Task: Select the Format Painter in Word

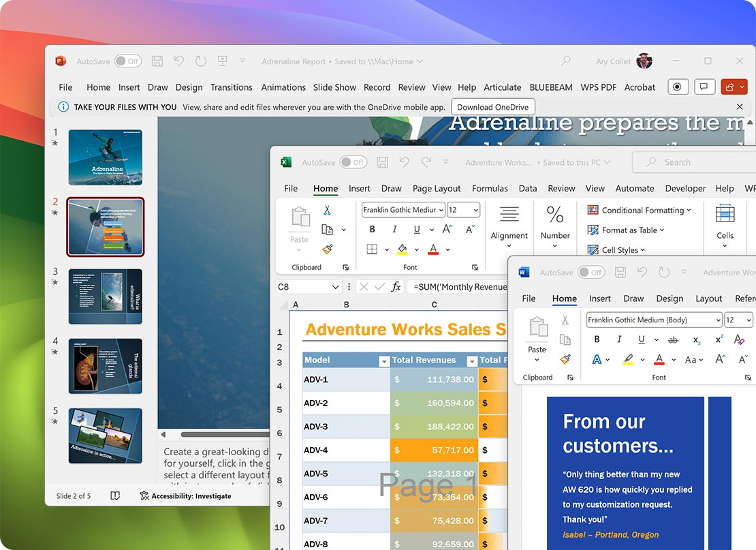Action: coord(566,360)
